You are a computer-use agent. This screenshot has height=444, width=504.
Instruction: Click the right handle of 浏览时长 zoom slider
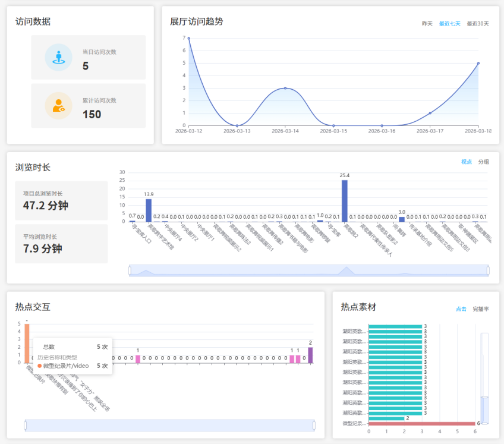[x=488, y=270]
